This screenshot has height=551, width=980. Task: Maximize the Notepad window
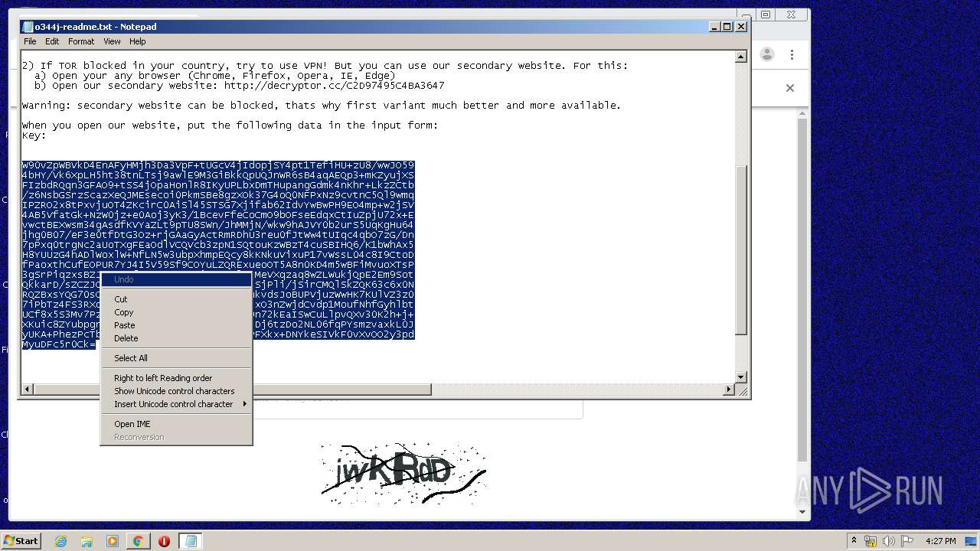727,27
